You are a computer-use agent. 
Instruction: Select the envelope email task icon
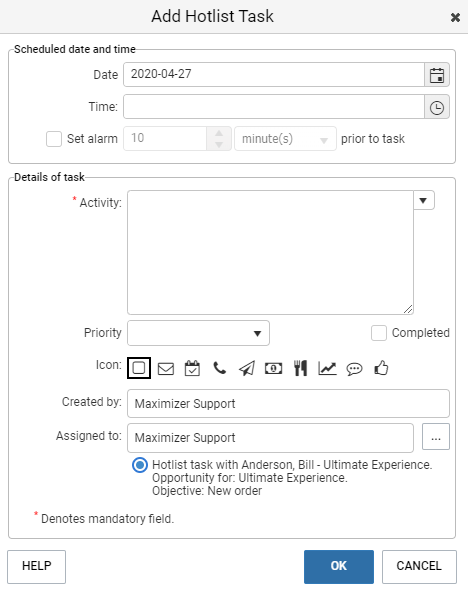click(x=166, y=368)
